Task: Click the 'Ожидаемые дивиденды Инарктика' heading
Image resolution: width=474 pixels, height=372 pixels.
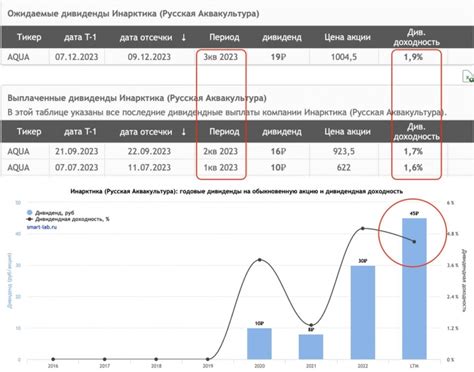Action: click(133, 14)
